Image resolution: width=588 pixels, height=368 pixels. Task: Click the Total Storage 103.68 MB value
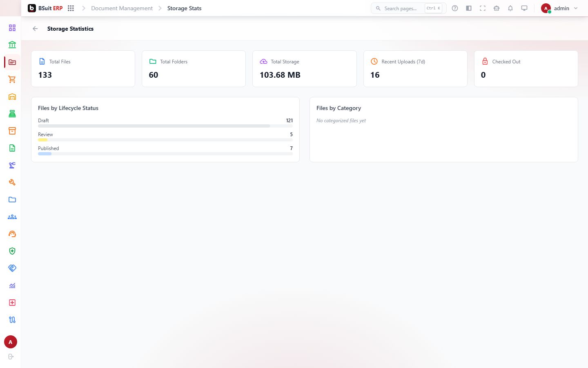tap(280, 75)
